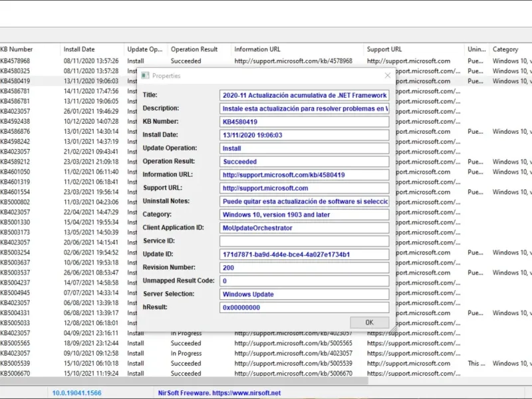Viewport: 532px width, 399px height.
Task: Click the Client Application ID field MoUpdateOrchestrator
Action: pos(304,227)
